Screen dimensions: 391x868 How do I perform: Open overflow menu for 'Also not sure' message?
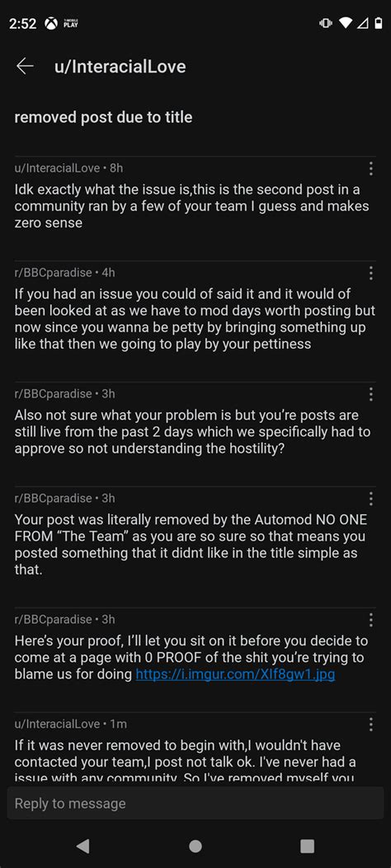[370, 394]
